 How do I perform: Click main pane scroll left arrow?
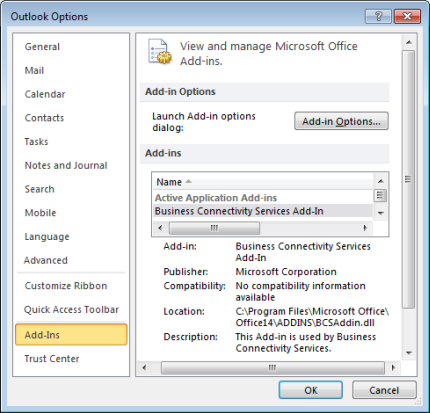pos(144,368)
